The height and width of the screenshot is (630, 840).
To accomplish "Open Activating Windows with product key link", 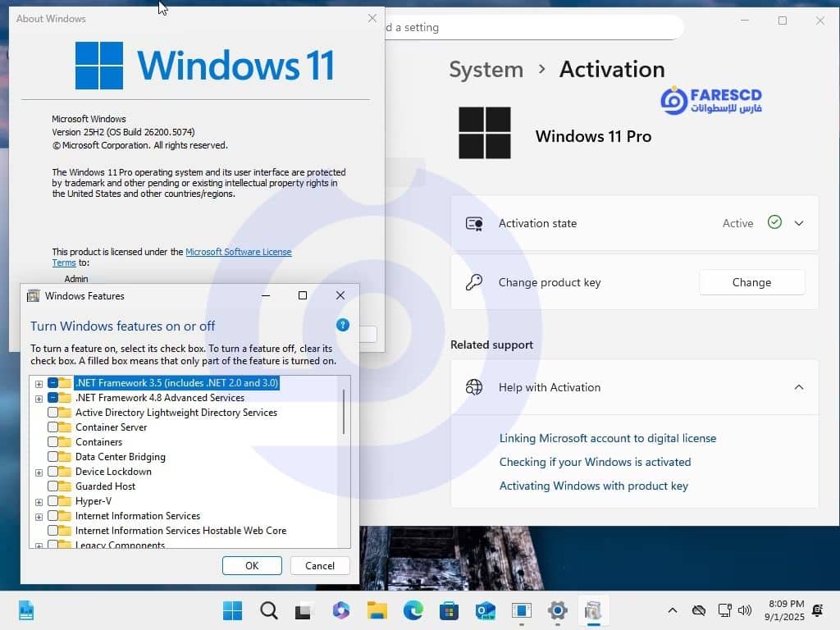I will pos(594,486).
